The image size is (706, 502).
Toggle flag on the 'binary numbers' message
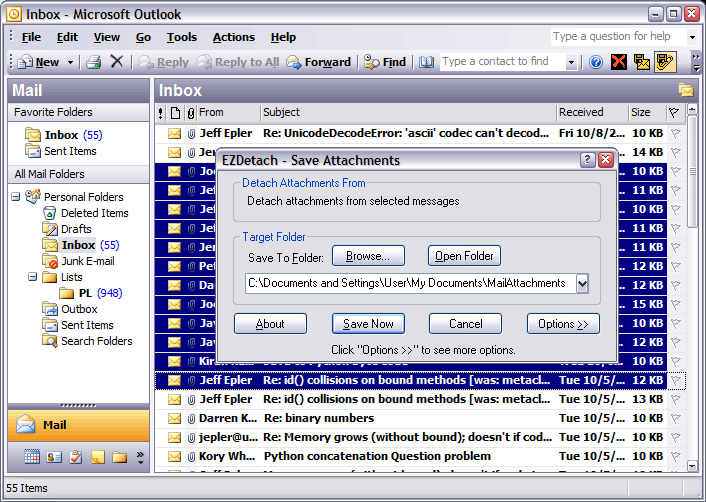coord(675,418)
